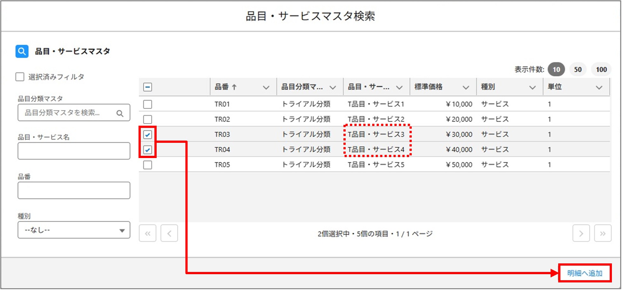The image size is (644, 291).
Task: Open the 標準価格 column header dropdown
Action: (x=466, y=87)
